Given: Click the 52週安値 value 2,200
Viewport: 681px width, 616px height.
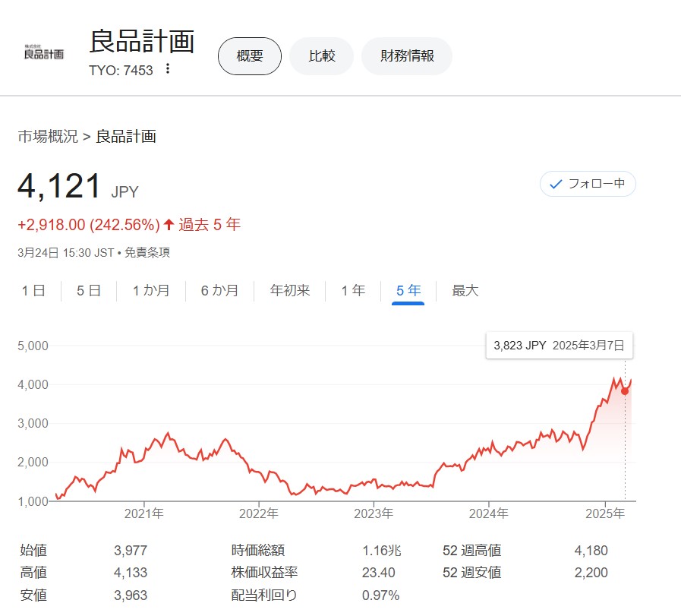Looking at the screenshot, I should point(591,573).
